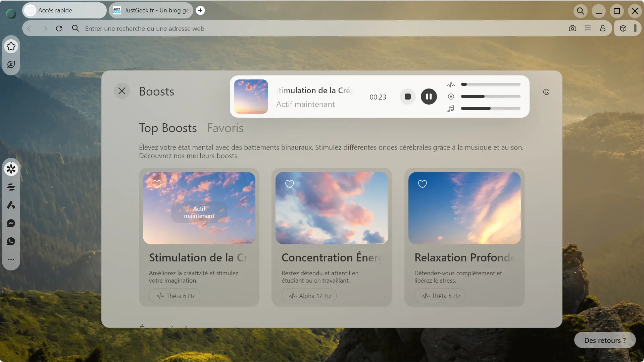Open WhatsApp from the sidebar
The image size is (644, 362).
[11, 241]
